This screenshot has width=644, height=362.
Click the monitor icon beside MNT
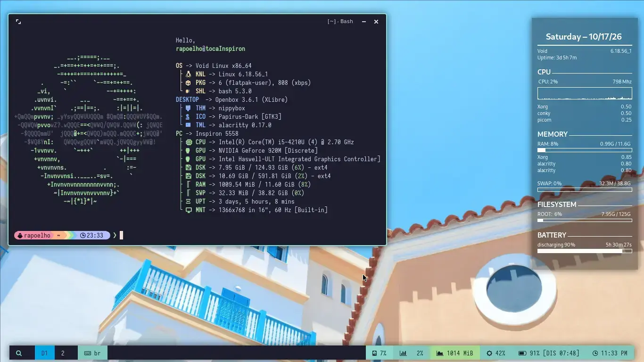[189, 210]
